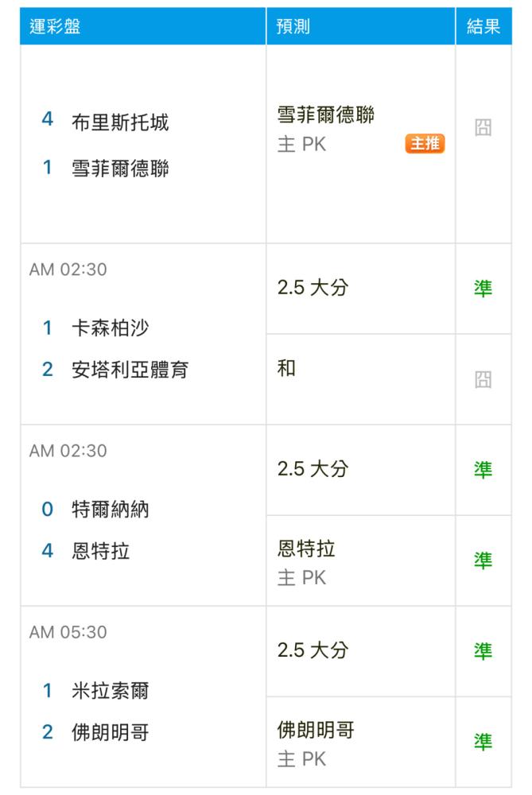The width and height of the screenshot is (532, 795).
Task: Open team 雪菲爾德聯 in match list
Action: 120,169
